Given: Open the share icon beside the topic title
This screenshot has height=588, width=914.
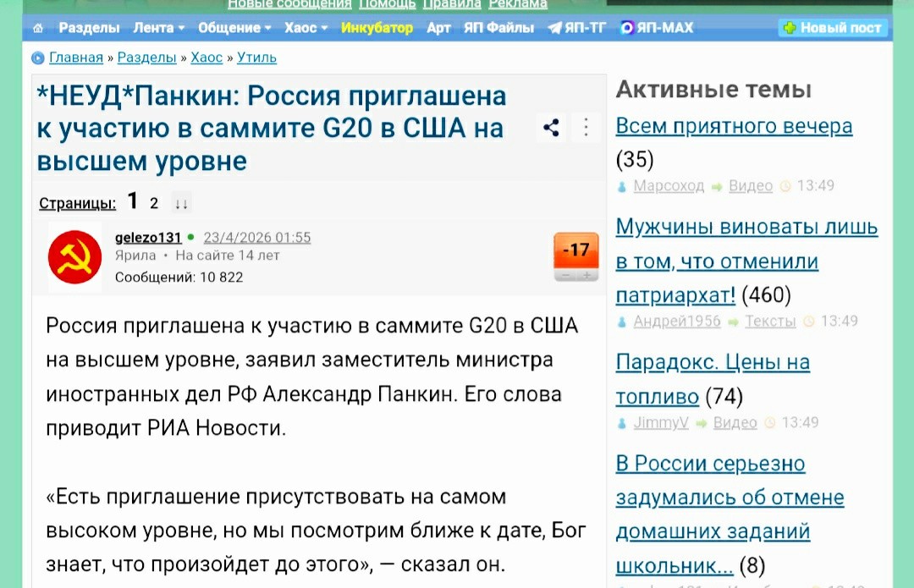Looking at the screenshot, I should click(x=551, y=128).
